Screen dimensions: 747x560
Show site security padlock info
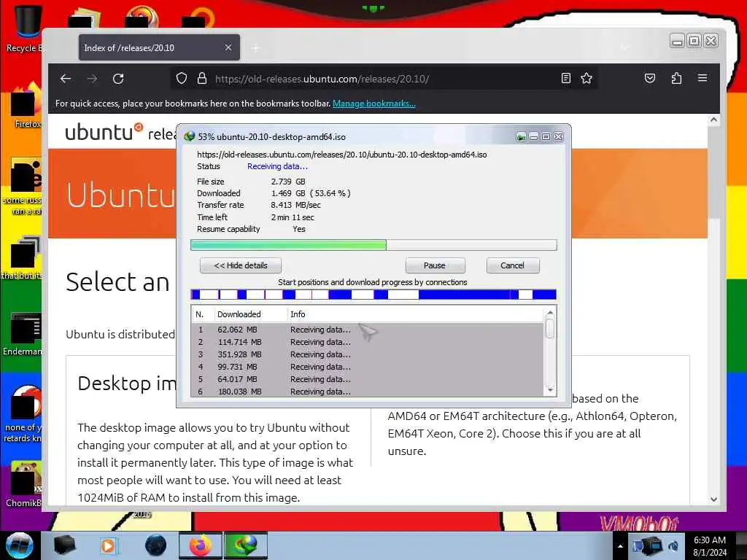202,79
